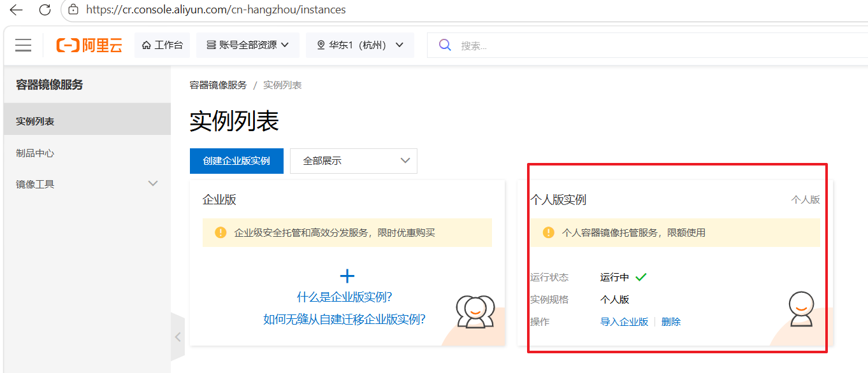Click the browser address bar URL
The width and height of the screenshot is (868, 373).
point(215,10)
